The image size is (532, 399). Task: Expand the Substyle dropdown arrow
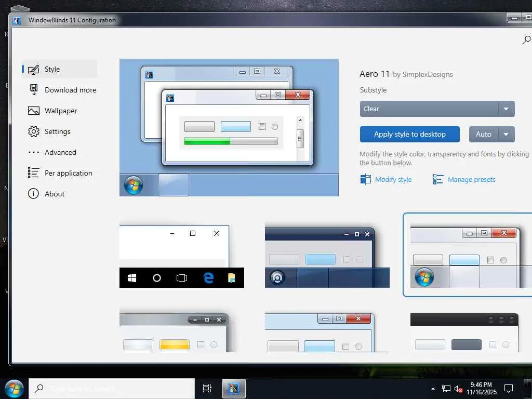[506, 109]
